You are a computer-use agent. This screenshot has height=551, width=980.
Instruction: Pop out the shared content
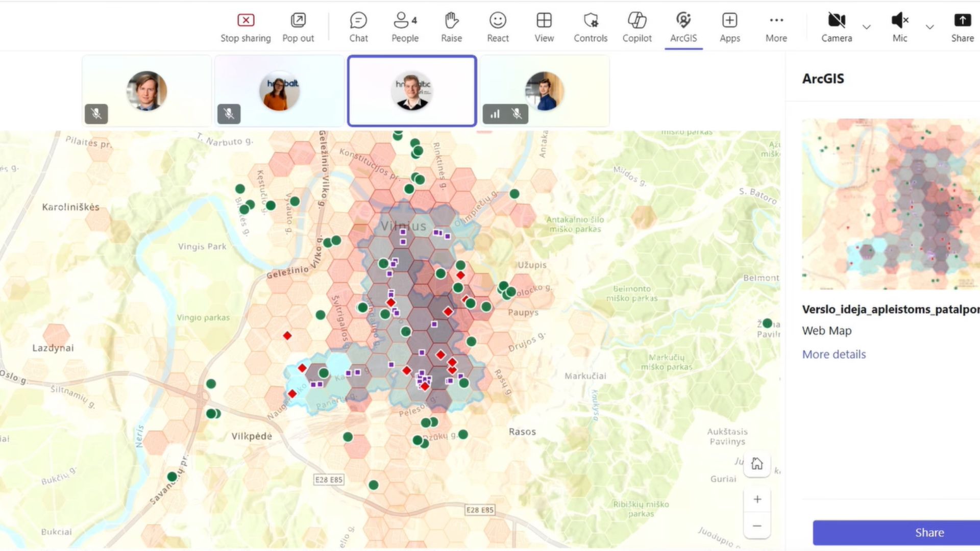click(298, 28)
